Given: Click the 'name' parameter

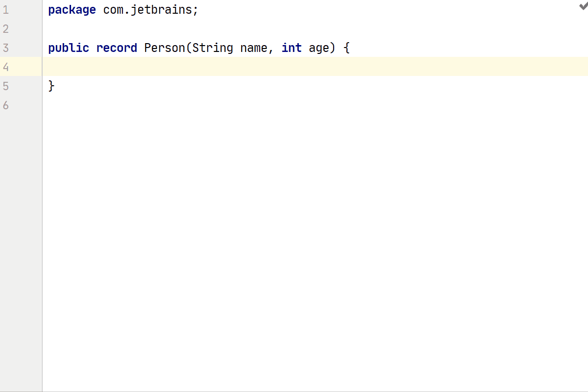Looking at the screenshot, I should [253, 48].
